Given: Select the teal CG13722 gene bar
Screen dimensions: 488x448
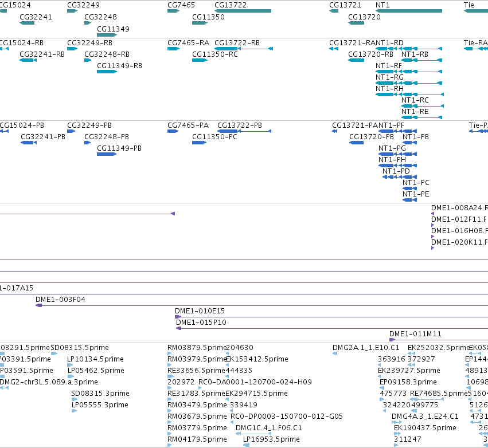Looking at the screenshot, I should click(x=243, y=11).
